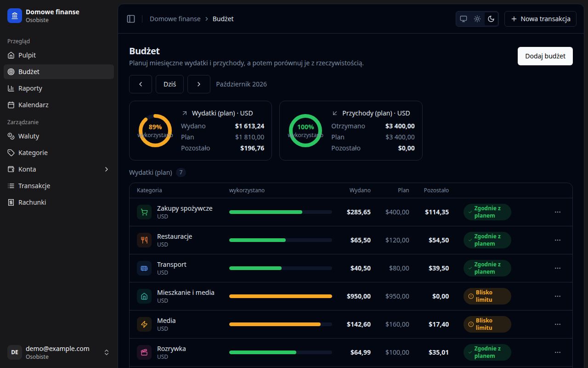Toggle the sidebar panel icon
This screenshot has width=588, height=368.
(x=131, y=19)
